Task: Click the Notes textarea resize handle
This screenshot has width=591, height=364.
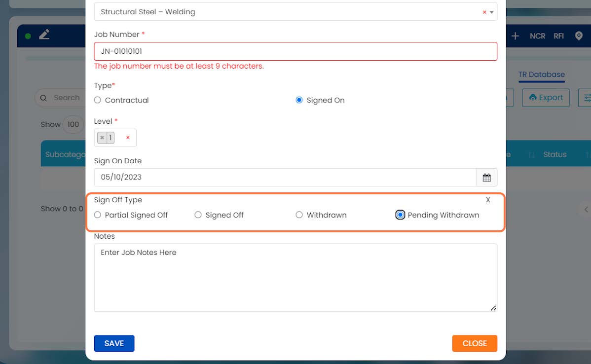Action: (493, 308)
